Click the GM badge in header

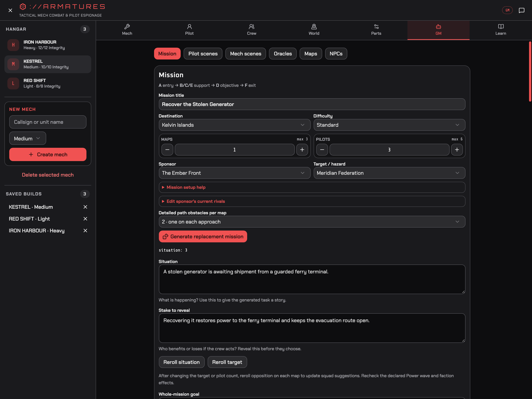pyautogui.click(x=507, y=10)
